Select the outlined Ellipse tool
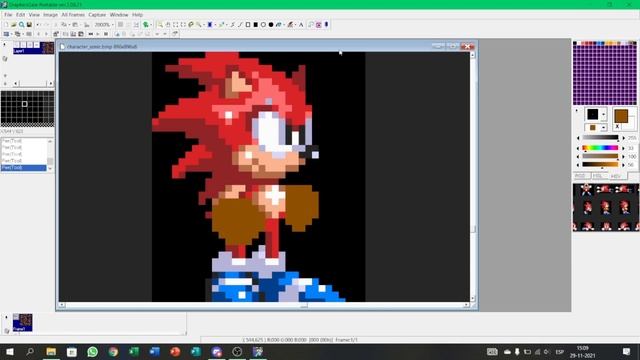The height and width of the screenshot is (360, 640). [263, 24]
